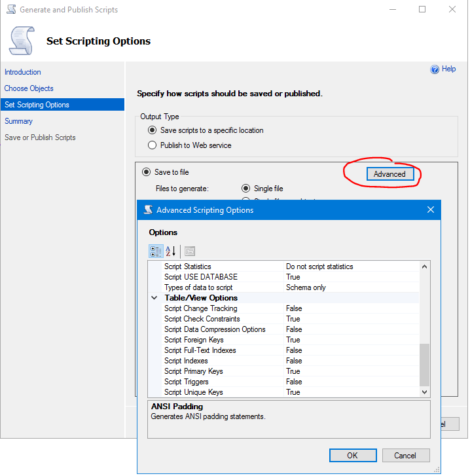This screenshot has width=470, height=476.
Task: Go to the Introduction step
Action: click(x=23, y=72)
